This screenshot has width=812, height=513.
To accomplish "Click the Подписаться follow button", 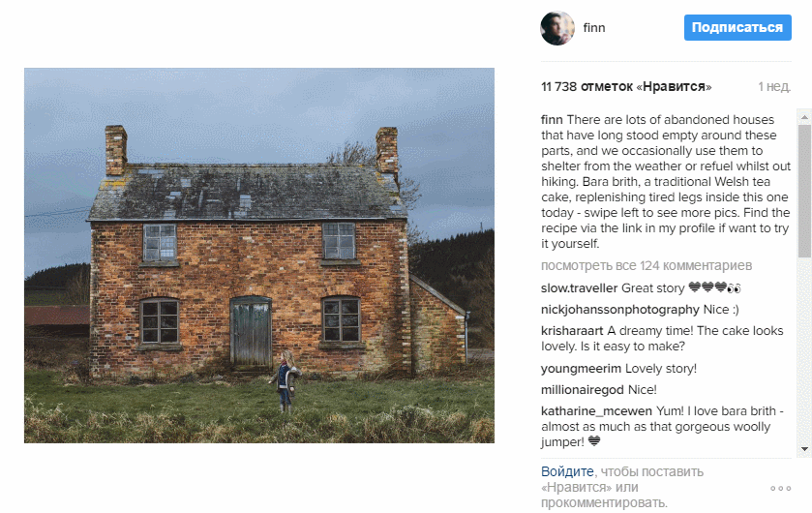I will (737, 27).
